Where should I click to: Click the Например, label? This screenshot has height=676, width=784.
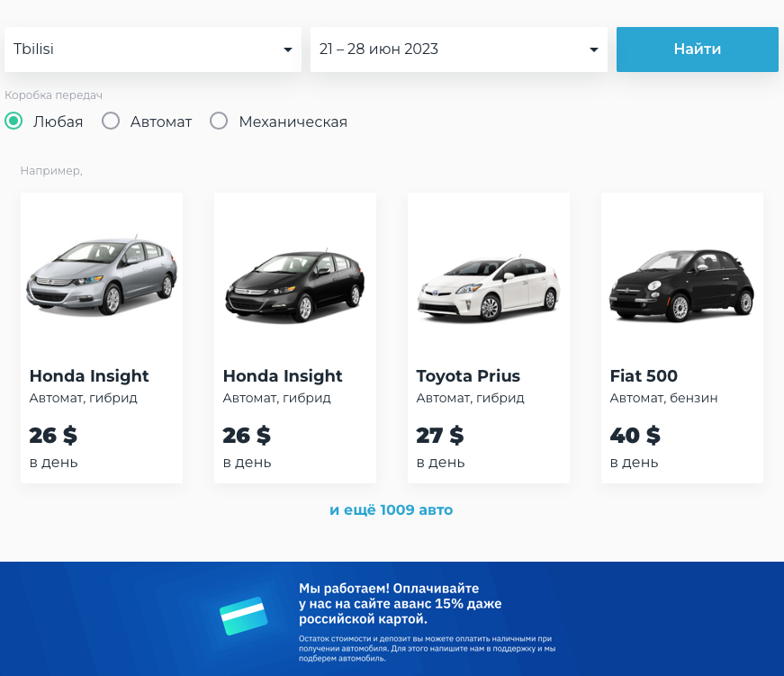point(51,171)
